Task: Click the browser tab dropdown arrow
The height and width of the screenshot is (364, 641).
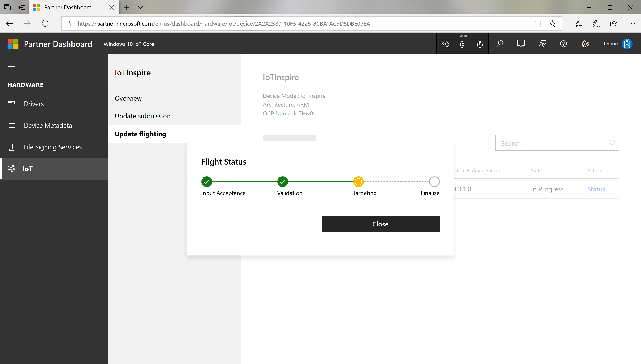Action: [140, 8]
